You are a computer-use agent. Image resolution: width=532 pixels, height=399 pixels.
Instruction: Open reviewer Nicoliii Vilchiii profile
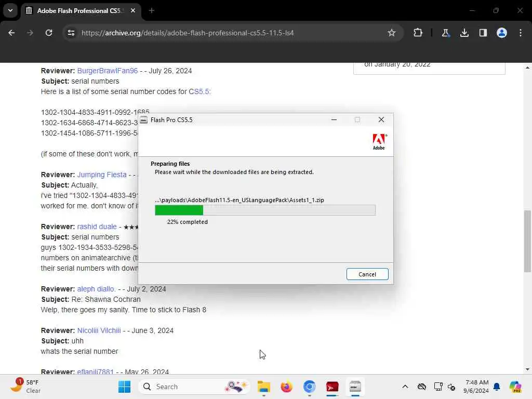click(x=99, y=330)
